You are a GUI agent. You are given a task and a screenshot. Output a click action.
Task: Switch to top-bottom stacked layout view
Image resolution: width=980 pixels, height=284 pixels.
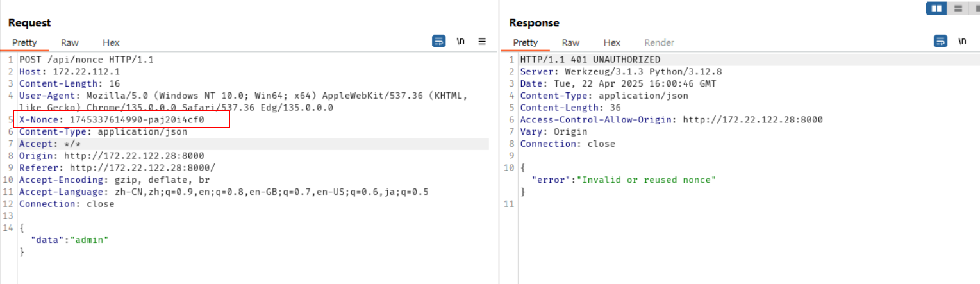click(958, 8)
